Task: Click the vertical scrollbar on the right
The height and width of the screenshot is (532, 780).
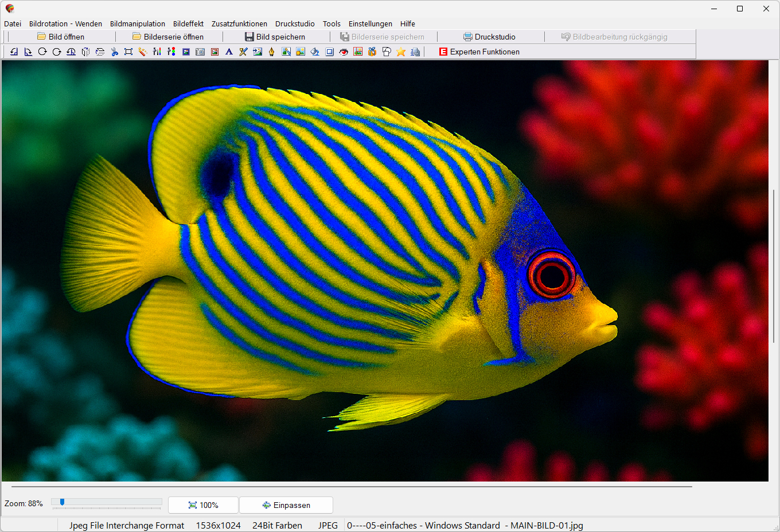Action: click(x=773, y=267)
